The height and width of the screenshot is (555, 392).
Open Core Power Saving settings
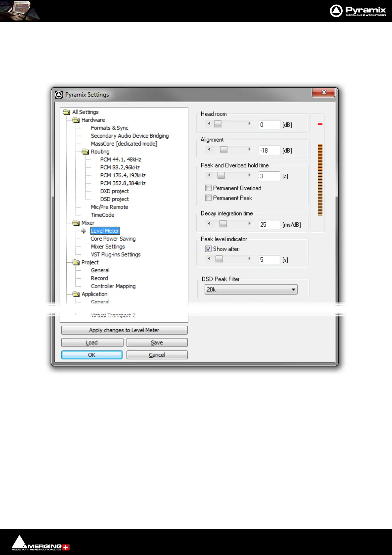coord(113,239)
